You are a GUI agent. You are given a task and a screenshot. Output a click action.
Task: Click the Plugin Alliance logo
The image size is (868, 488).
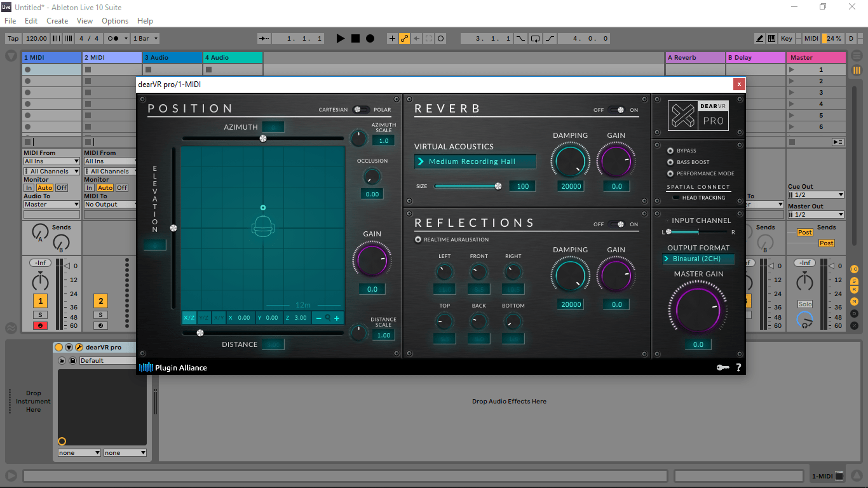[x=173, y=367]
